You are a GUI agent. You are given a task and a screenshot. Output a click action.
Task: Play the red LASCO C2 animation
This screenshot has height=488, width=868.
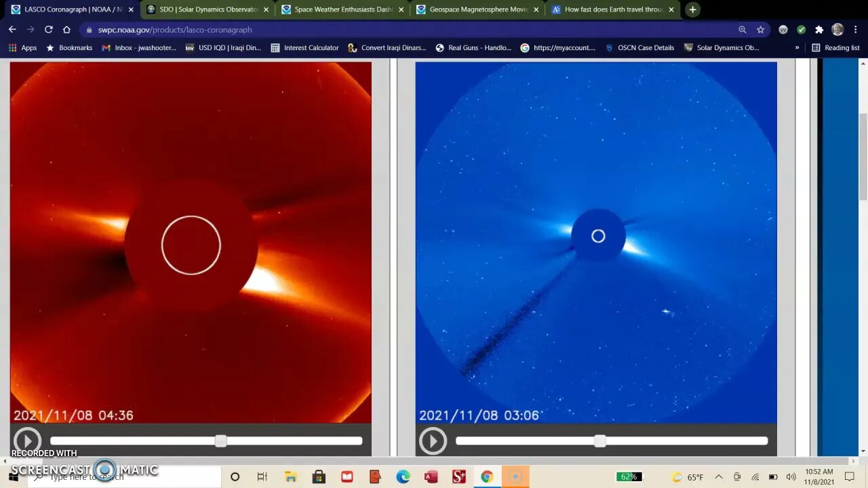click(x=27, y=441)
